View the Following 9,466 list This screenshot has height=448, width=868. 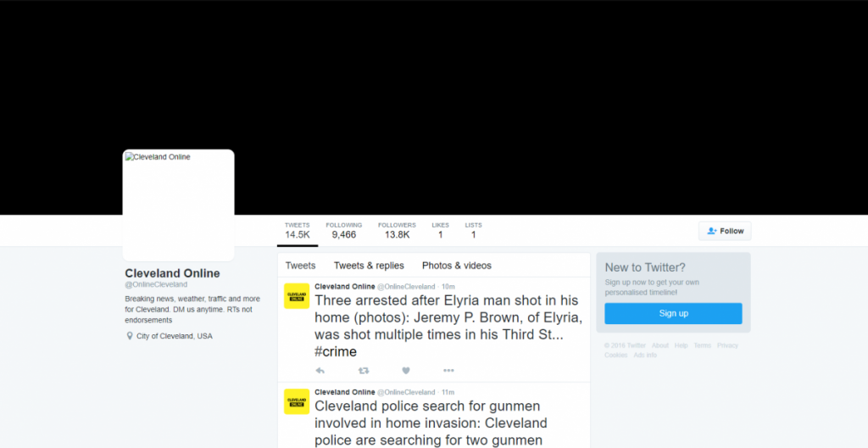coord(344,231)
